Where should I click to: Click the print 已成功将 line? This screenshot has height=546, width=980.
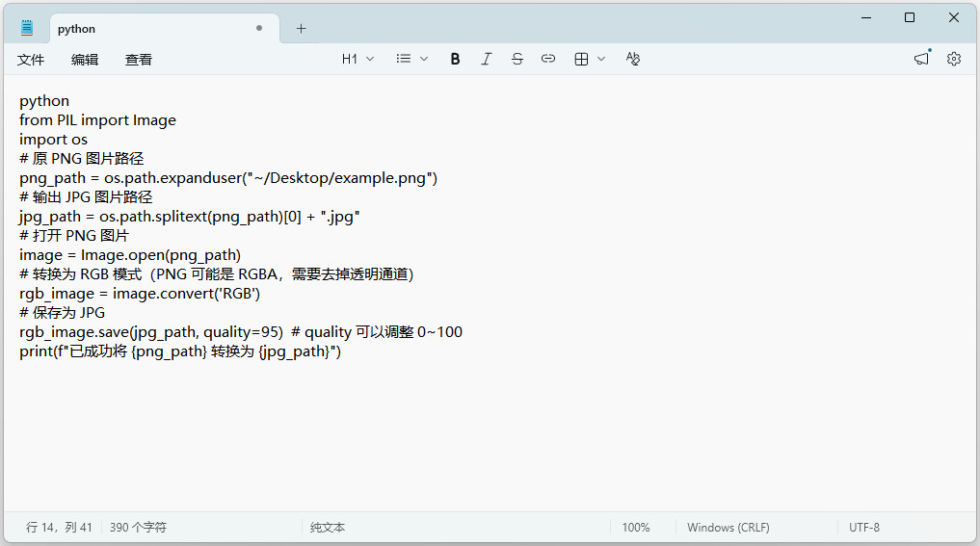(x=180, y=351)
